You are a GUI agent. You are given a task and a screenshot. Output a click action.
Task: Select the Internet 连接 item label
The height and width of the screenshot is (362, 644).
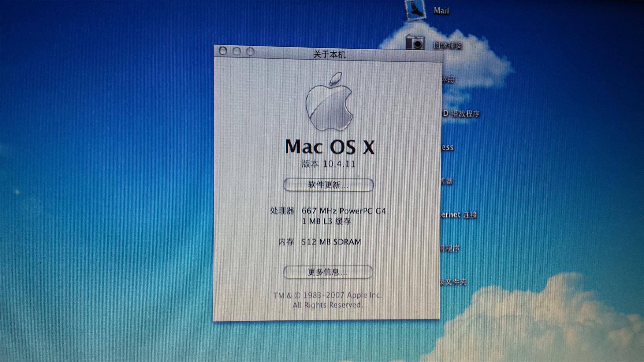click(x=459, y=215)
